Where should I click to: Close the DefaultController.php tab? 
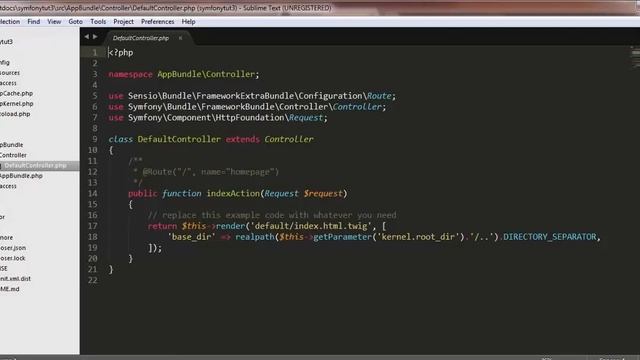[x=180, y=38]
